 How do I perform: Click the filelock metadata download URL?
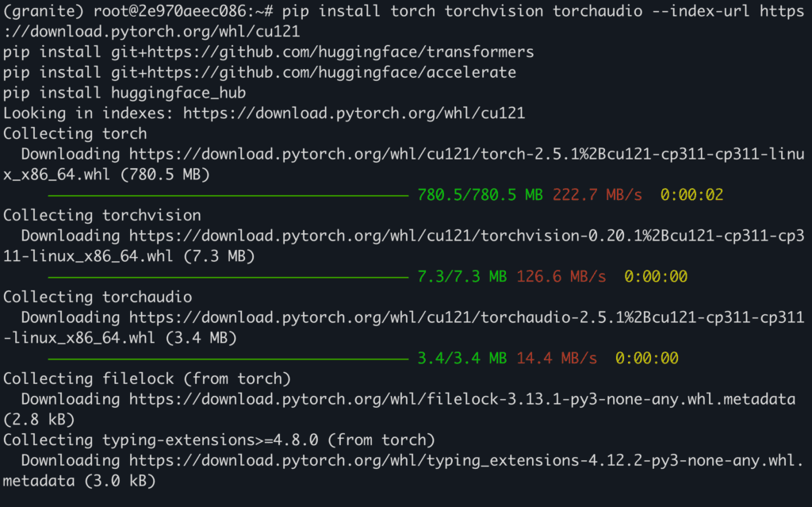pos(462,399)
